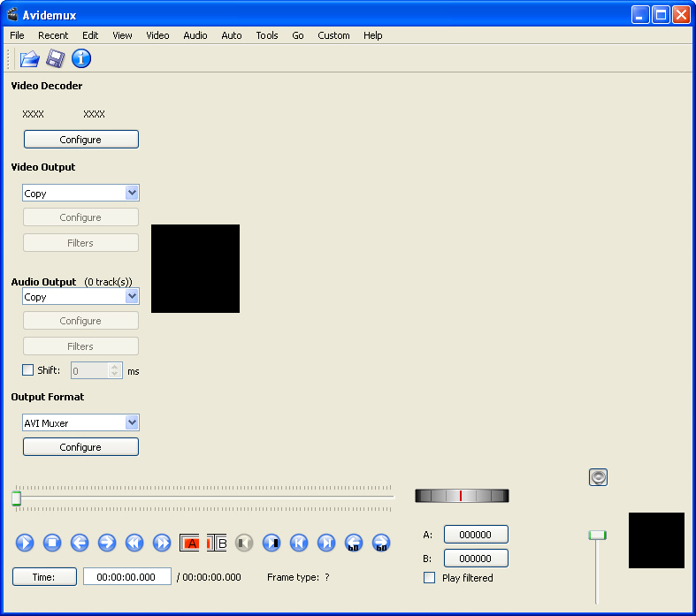This screenshot has width=696, height=616.
Task: Set selection marker A
Action: [x=189, y=543]
